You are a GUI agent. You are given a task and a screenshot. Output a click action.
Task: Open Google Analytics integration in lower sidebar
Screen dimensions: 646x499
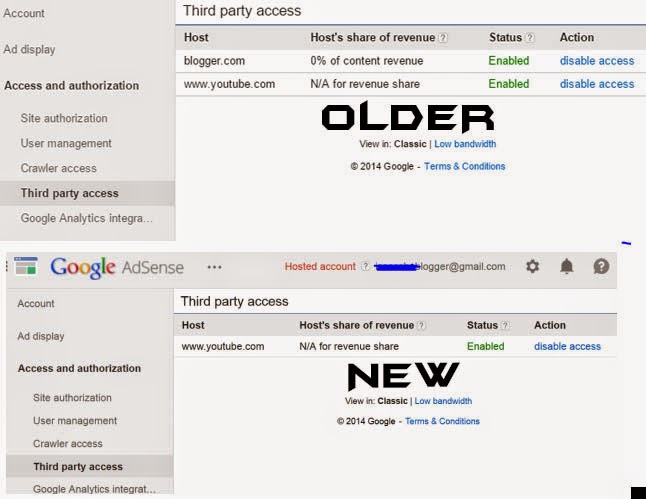(x=94, y=489)
